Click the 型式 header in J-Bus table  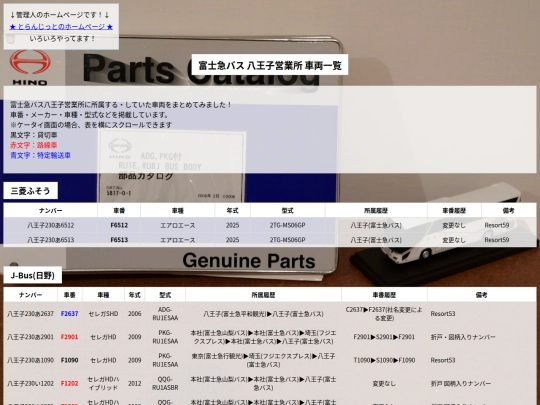pyautogui.click(x=165, y=295)
